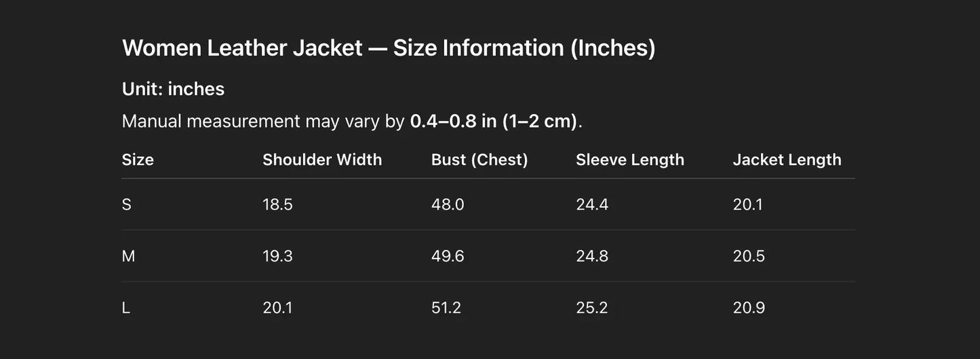Click size L bust value 51.2
Image resolution: width=980 pixels, height=359 pixels.
pos(446,307)
